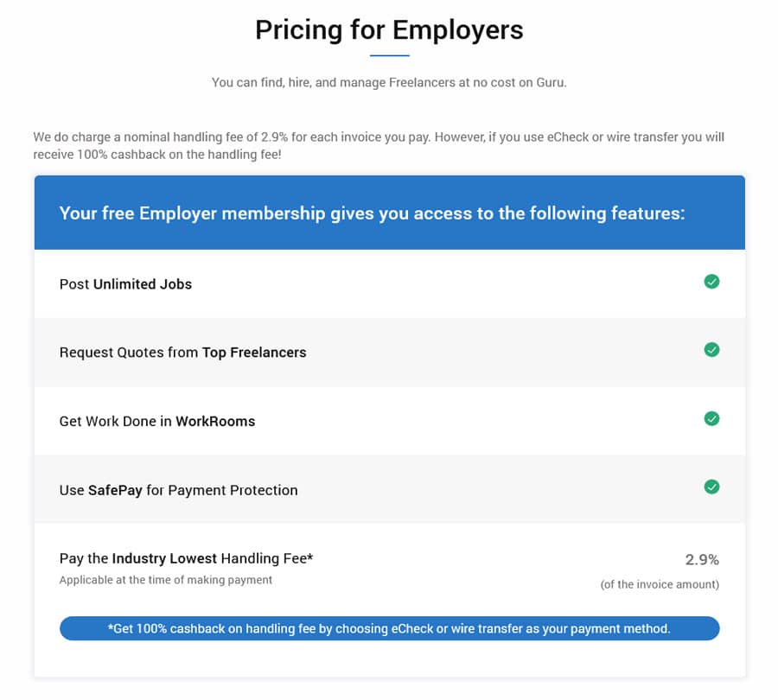
Task: Click Use SafePay for Payment Protection text
Action: coord(179,490)
